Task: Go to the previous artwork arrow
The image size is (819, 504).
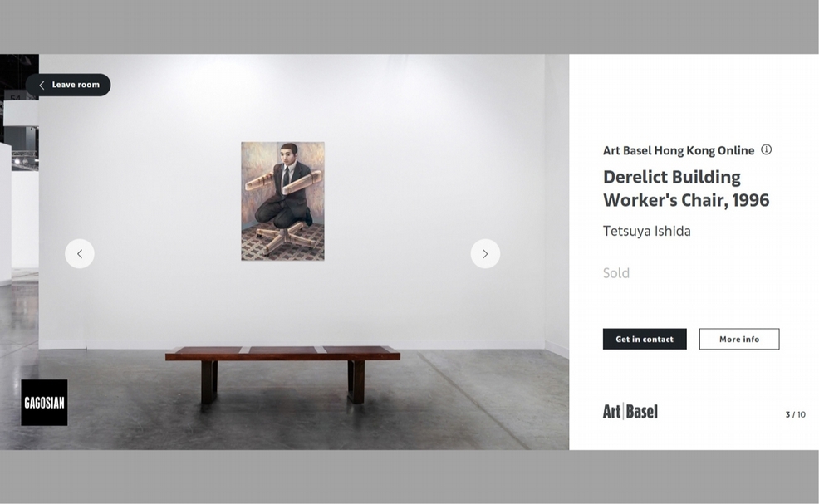Action: 80,254
